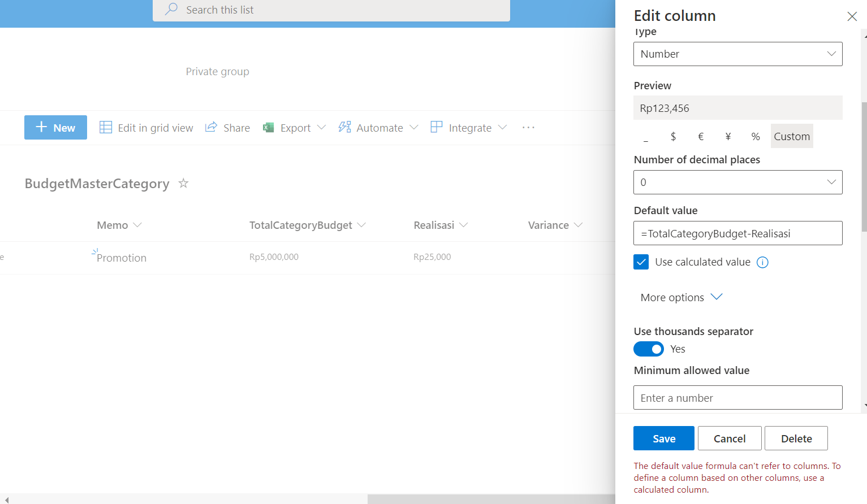
Task: Click the Integrate icon
Action: tap(435, 127)
